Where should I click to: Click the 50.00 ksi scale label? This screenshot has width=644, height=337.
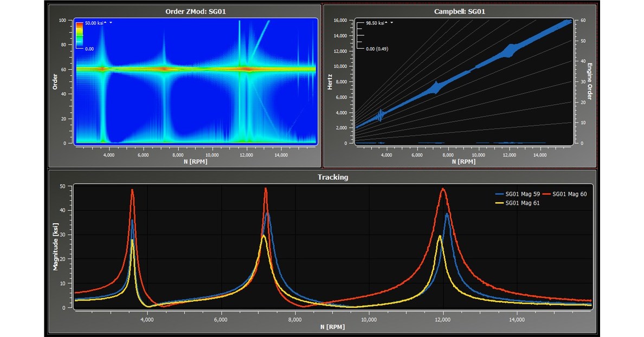tap(94, 23)
